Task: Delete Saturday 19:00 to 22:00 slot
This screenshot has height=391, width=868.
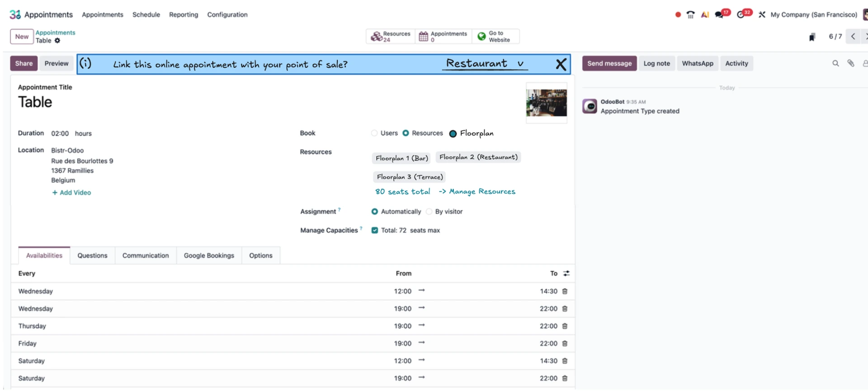Action: coord(565,378)
